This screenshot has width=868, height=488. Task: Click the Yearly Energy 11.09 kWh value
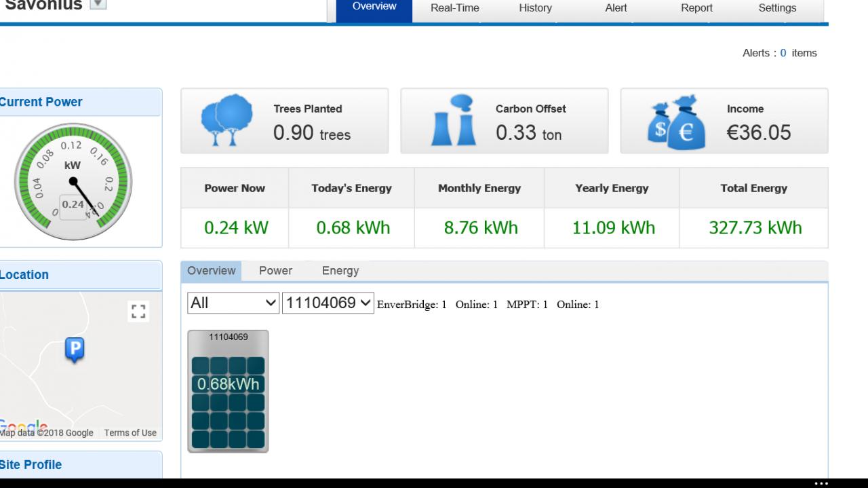click(x=614, y=228)
